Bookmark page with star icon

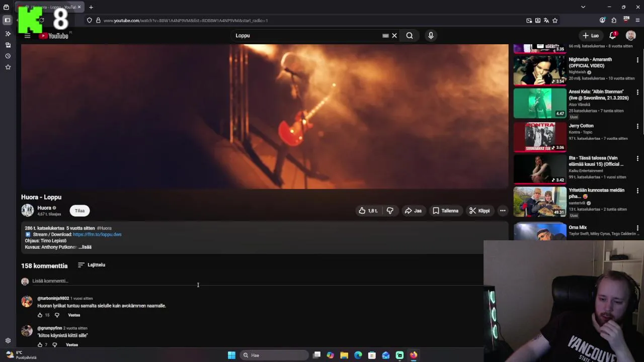pyautogui.click(x=555, y=21)
